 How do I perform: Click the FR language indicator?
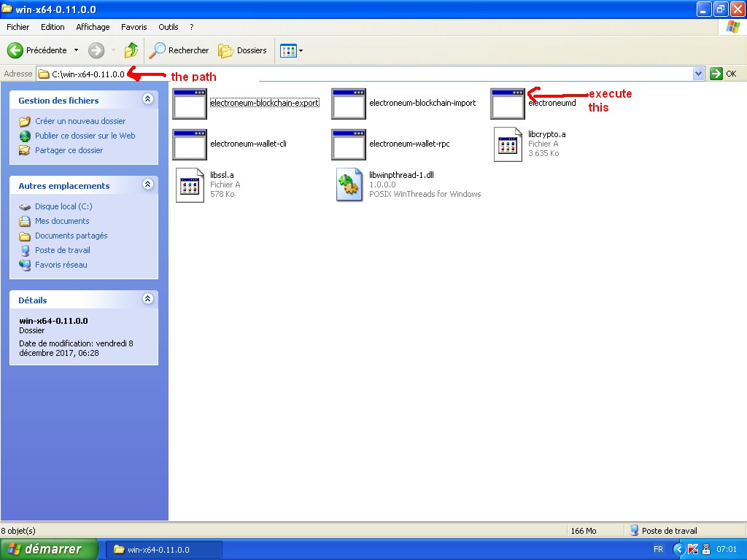[x=659, y=550]
